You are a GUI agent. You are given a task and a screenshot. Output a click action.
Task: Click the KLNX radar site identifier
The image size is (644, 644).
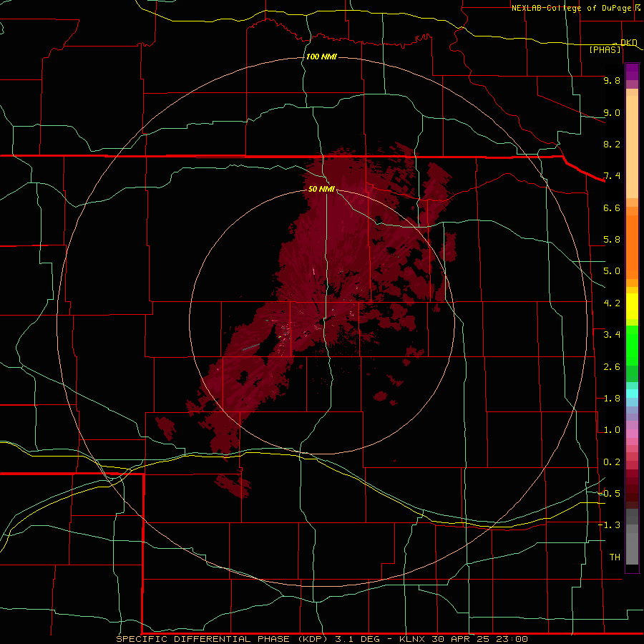click(412, 639)
